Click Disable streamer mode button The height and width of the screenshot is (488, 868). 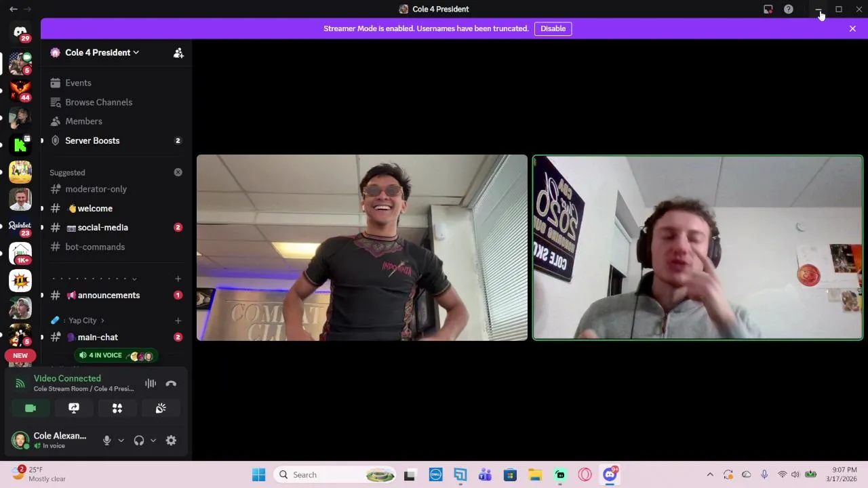pos(553,28)
